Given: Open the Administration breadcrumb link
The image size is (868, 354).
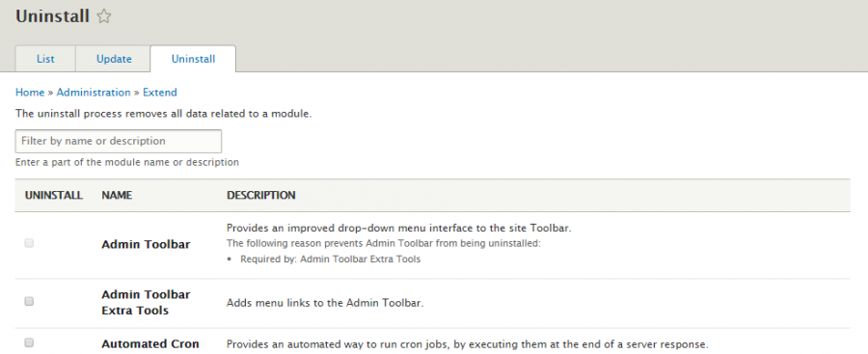Looking at the screenshot, I should [94, 93].
